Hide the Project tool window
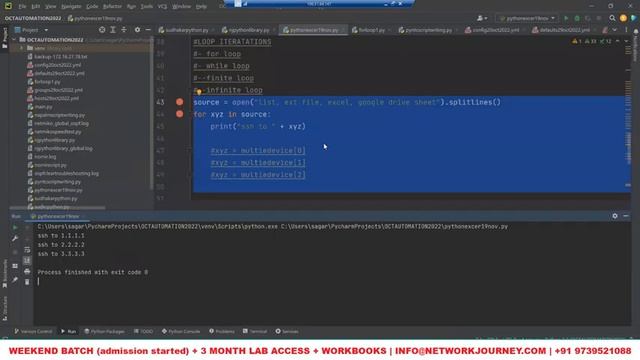The image size is (640, 360). pos(148,30)
